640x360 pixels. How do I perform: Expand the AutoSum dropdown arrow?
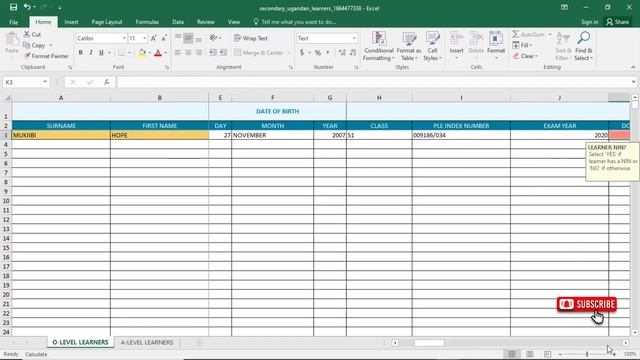(550, 34)
